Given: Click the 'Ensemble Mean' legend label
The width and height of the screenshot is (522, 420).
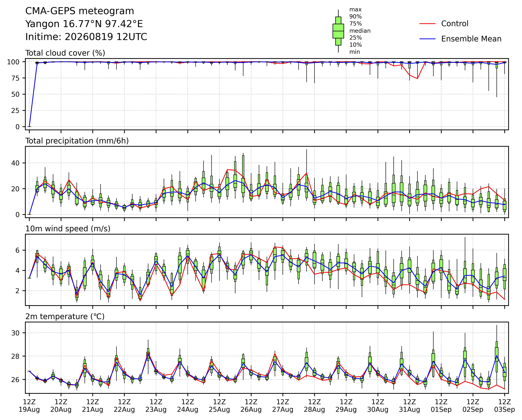Looking at the screenshot, I should [471, 39].
